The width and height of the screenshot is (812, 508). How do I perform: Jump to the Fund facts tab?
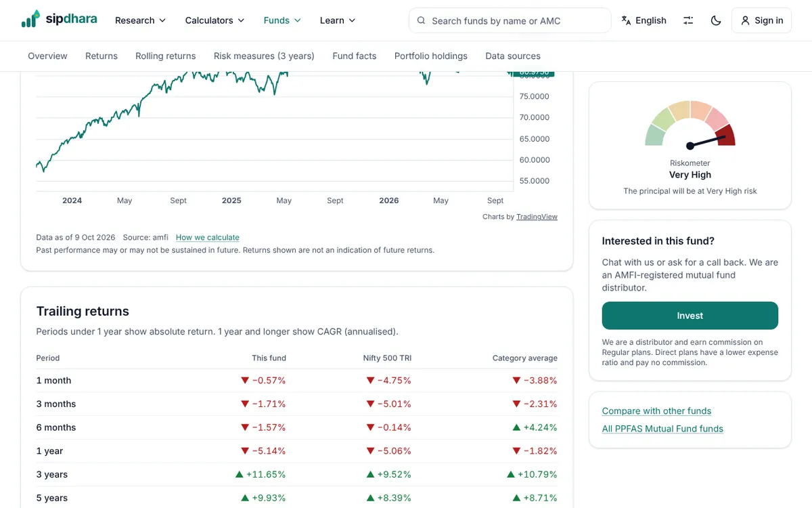tap(355, 56)
